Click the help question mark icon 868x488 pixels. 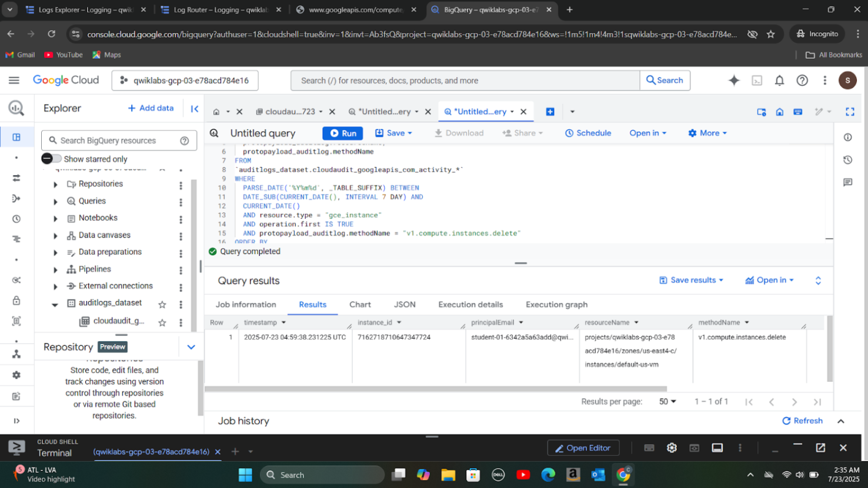tap(802, 81)
